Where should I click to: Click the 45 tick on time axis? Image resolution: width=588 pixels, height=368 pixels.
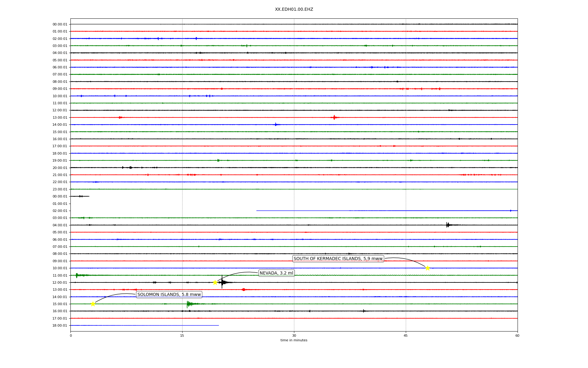pyautogui.click(x=406, y=335)
